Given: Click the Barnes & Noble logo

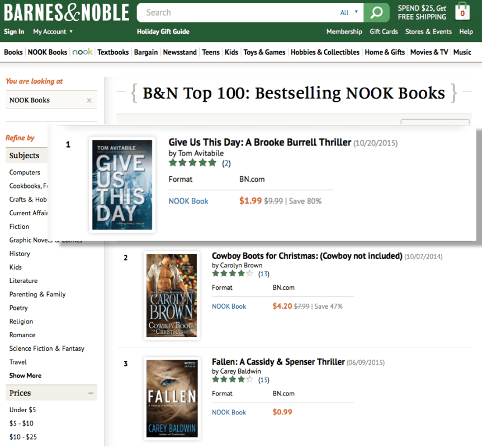Looking at the screenshot, I should (x=66, y=12).
